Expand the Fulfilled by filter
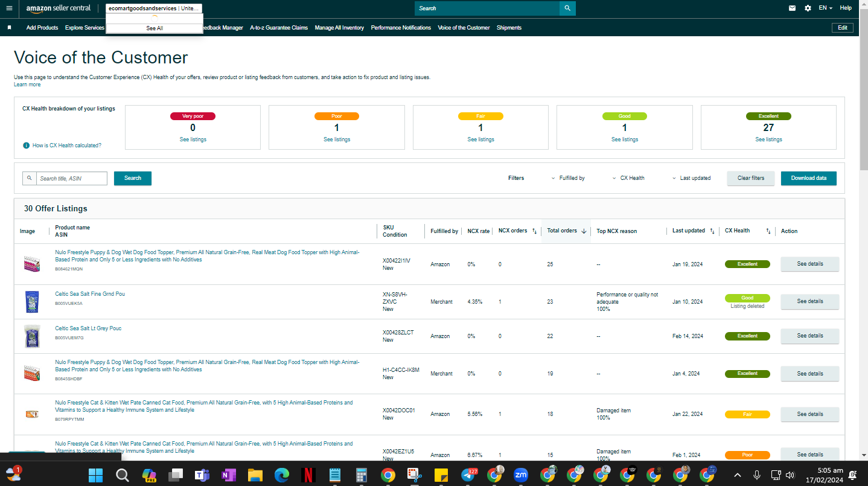 [x=568, y=178]
